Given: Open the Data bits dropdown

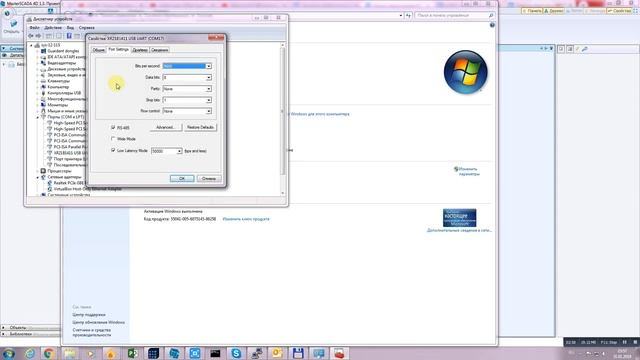Looking at the screenshot, I should (209, 78).
